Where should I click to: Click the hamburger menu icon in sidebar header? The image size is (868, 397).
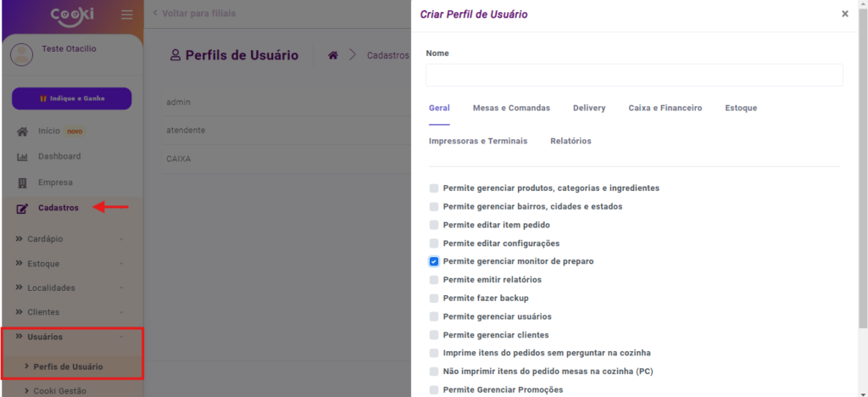pyautogui.click(x=127, y=14)
